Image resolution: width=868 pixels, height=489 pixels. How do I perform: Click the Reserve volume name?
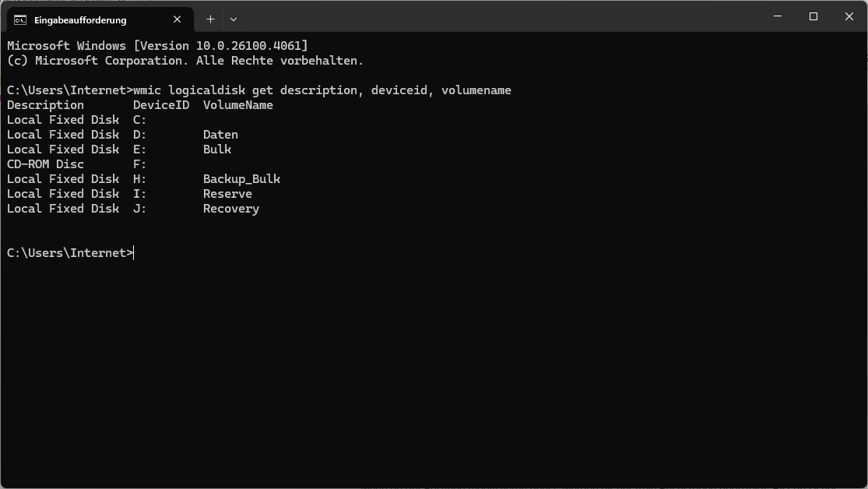click(227, 194)
